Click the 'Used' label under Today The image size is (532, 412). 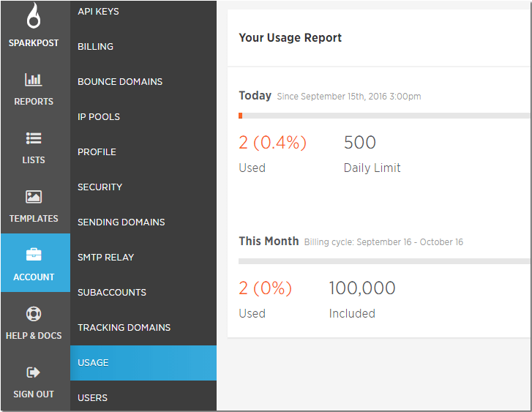(x=252, y=168)
